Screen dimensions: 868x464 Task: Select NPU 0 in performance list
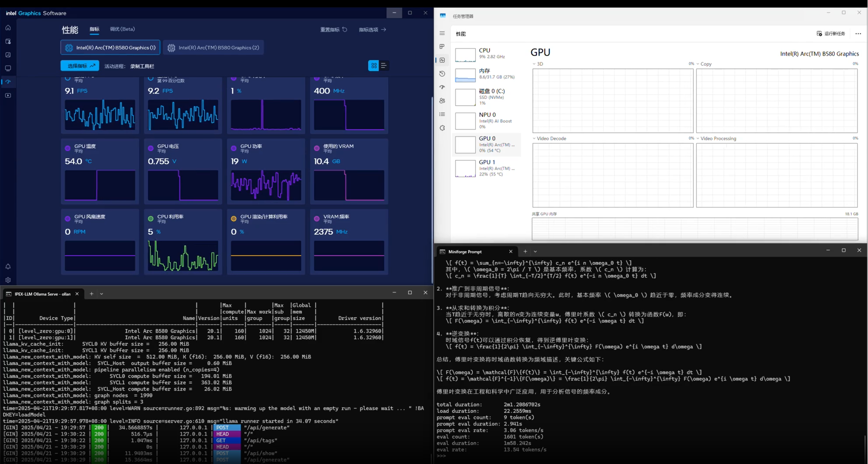(487, 121)
